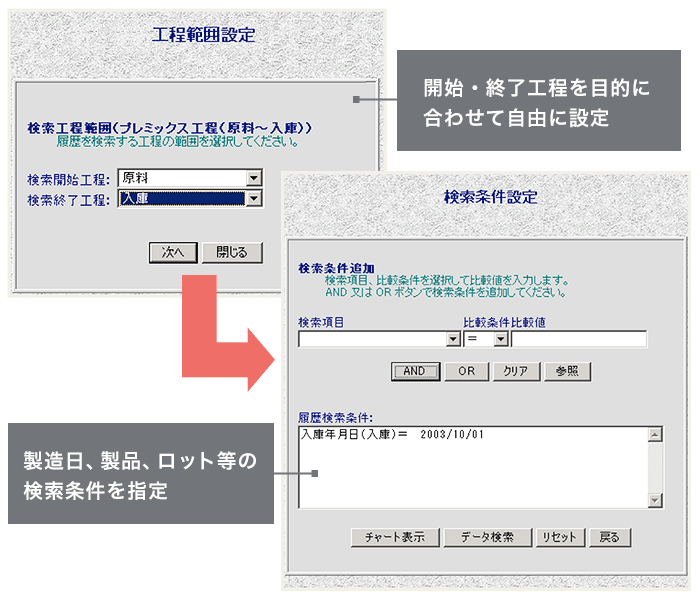Click the AND button
The image size is (700, 600).
click(415, 371)
